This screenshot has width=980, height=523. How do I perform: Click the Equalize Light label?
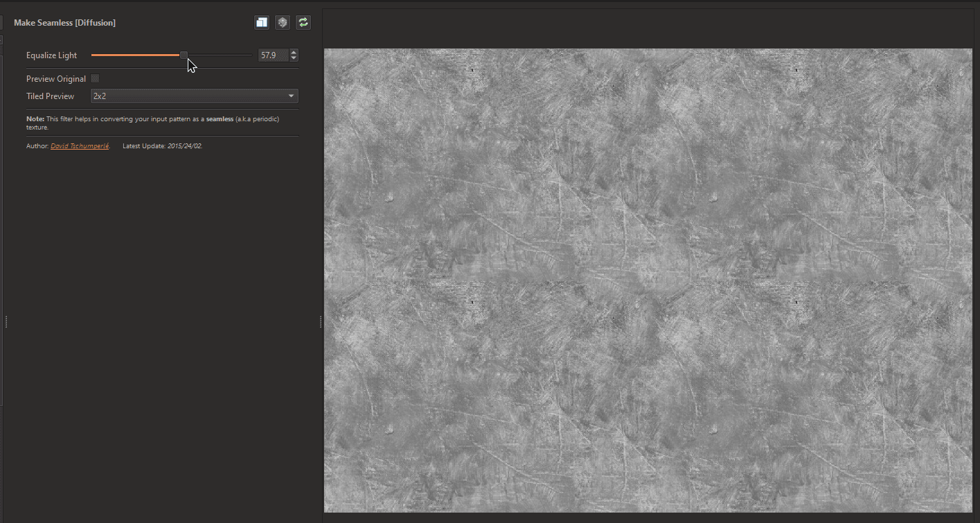(x=51, y=55)
